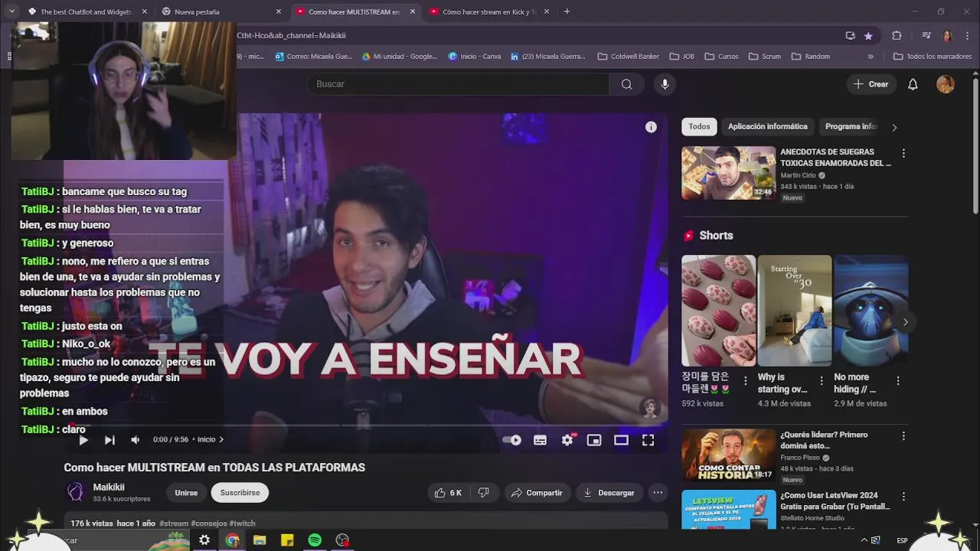The image size is (980, 551).
Task: Open the Como contar historia thumbnail
Action: click(x=728, y=455)
